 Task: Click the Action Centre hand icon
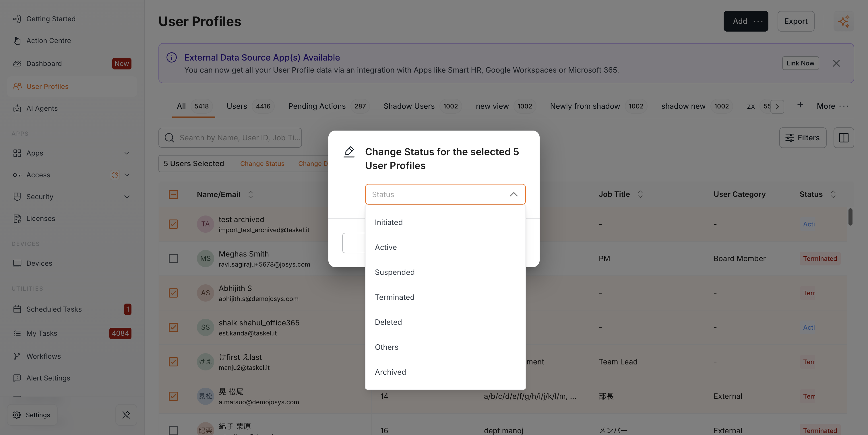(17, 41)
